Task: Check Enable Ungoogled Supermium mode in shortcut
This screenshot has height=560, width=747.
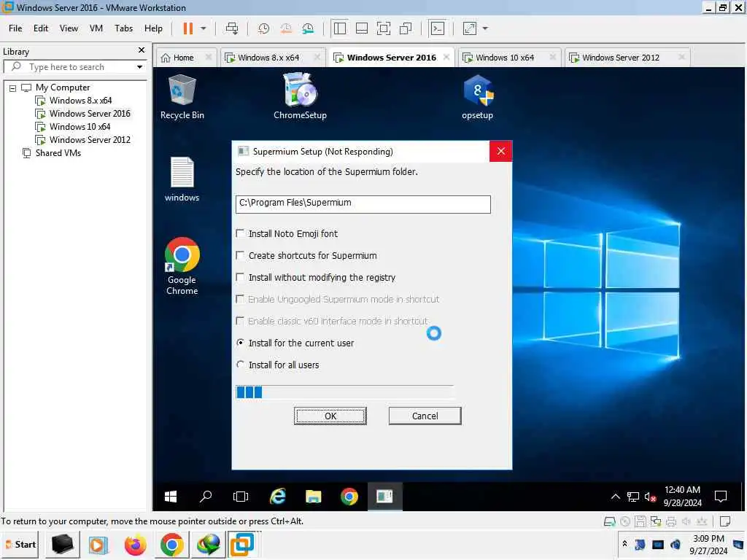Action: pos(240,299)
